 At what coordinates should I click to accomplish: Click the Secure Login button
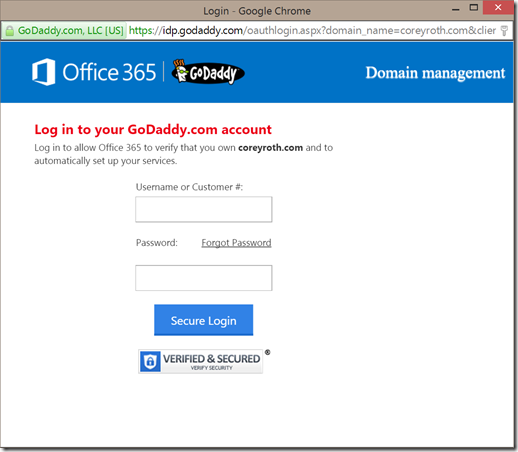204,320
